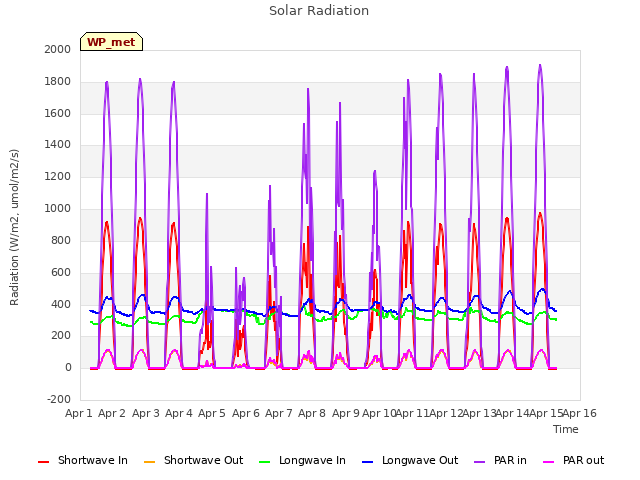This screenshot has width=640, height=480.
Task: Click the 800 y-axis tick label
Action: [x=61, y=240]
